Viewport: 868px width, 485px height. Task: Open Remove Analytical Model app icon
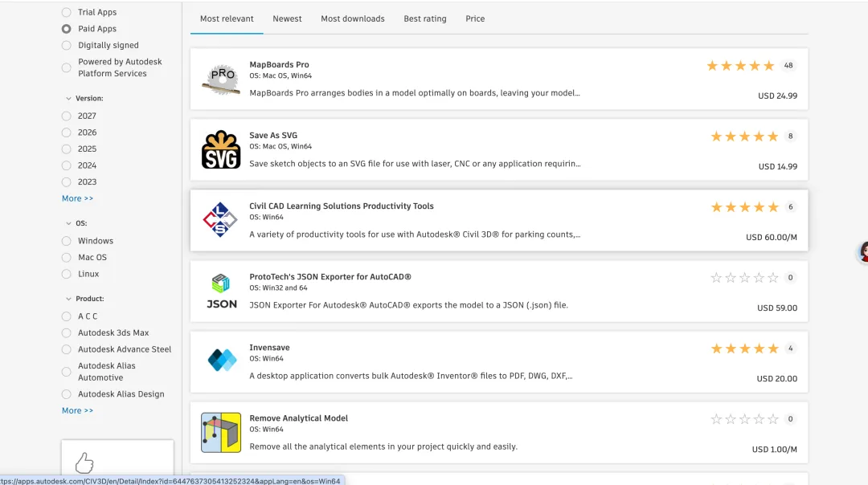click(x=221, y=433)
